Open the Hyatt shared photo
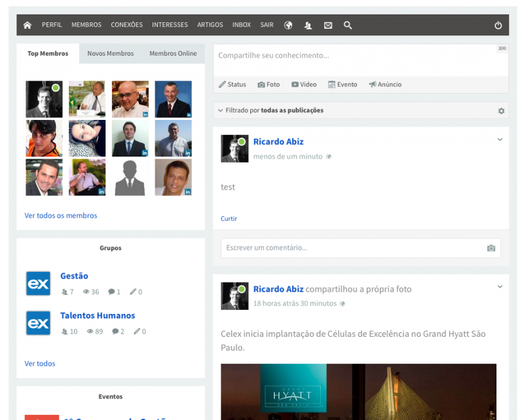Image resolution: width=524 pixels, height=420 pixels. (x=358, y=392)
